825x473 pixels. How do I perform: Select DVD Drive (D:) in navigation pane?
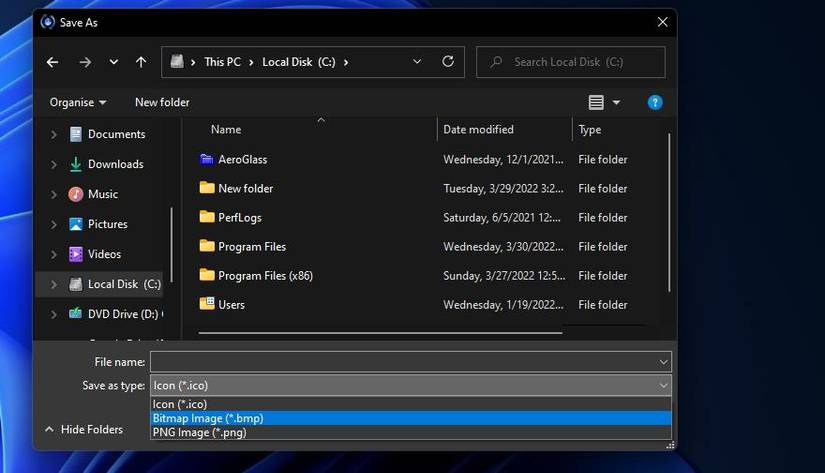(123, 314)
